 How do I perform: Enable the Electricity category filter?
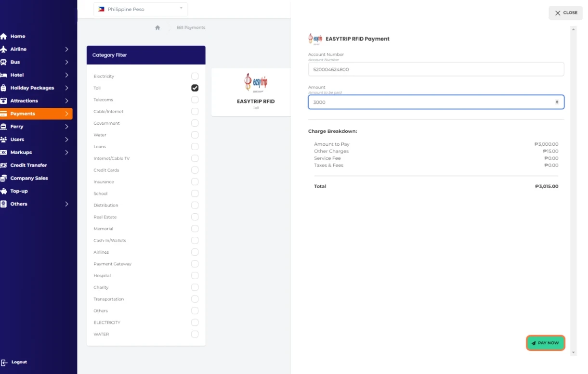(195, 76)
